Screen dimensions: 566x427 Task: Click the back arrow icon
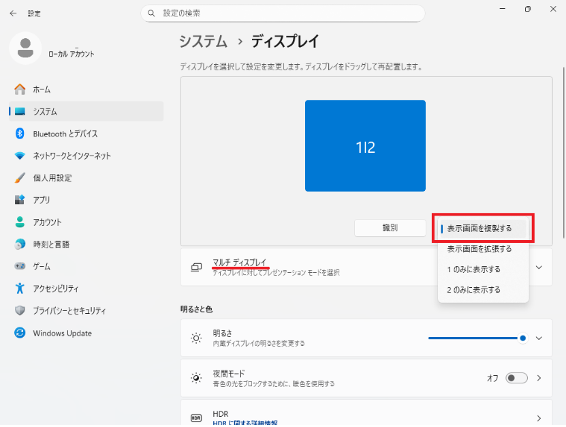tap(13, 13)
